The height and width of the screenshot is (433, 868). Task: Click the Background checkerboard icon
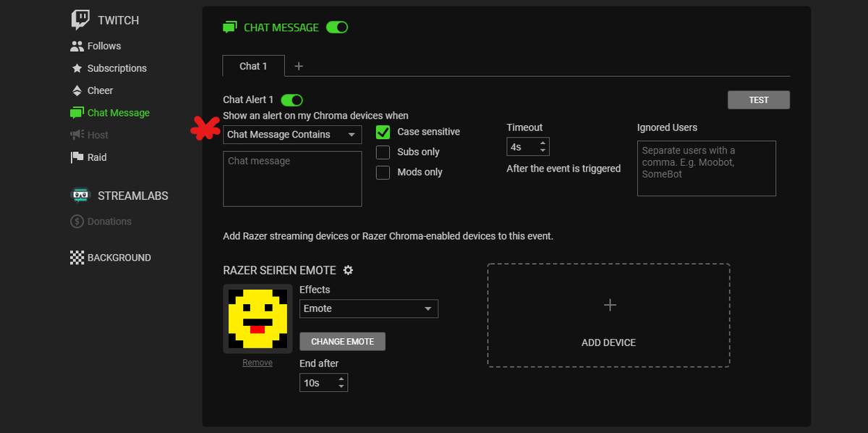(x=77, y=257)
